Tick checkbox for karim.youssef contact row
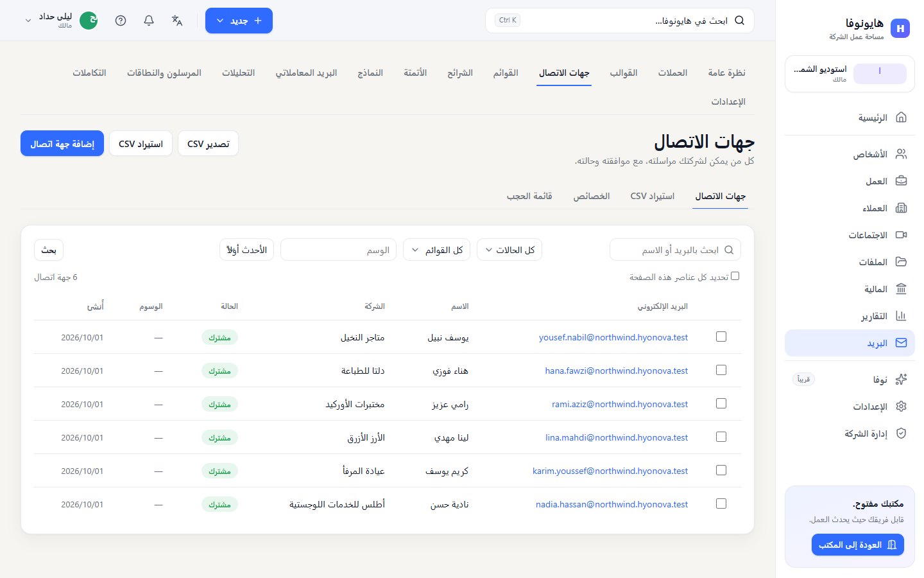 pyautogui.click(x=721, y=470)
